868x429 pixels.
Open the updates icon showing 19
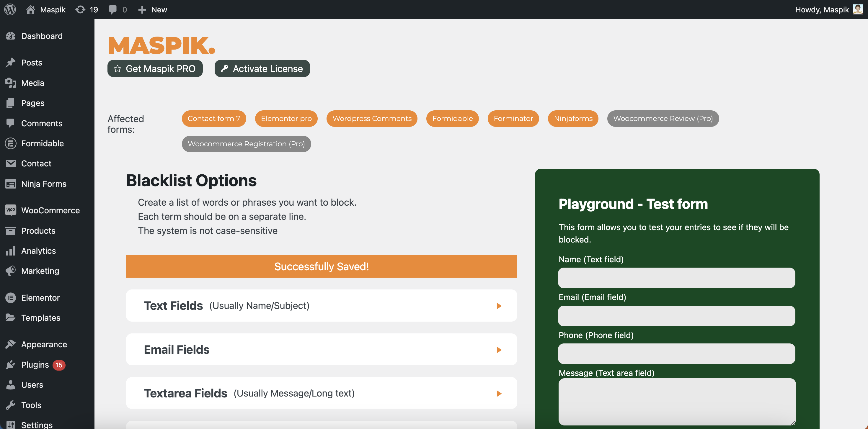click(x=80, y=9)
